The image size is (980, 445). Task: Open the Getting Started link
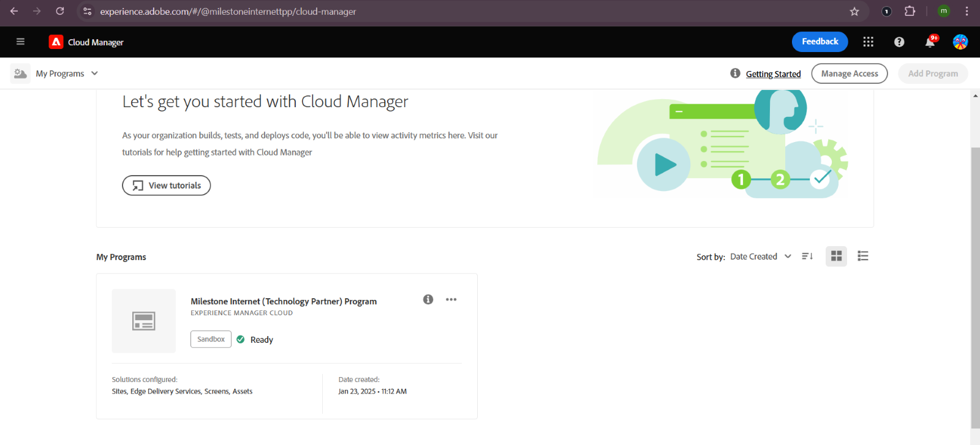(x=773, y=74)
